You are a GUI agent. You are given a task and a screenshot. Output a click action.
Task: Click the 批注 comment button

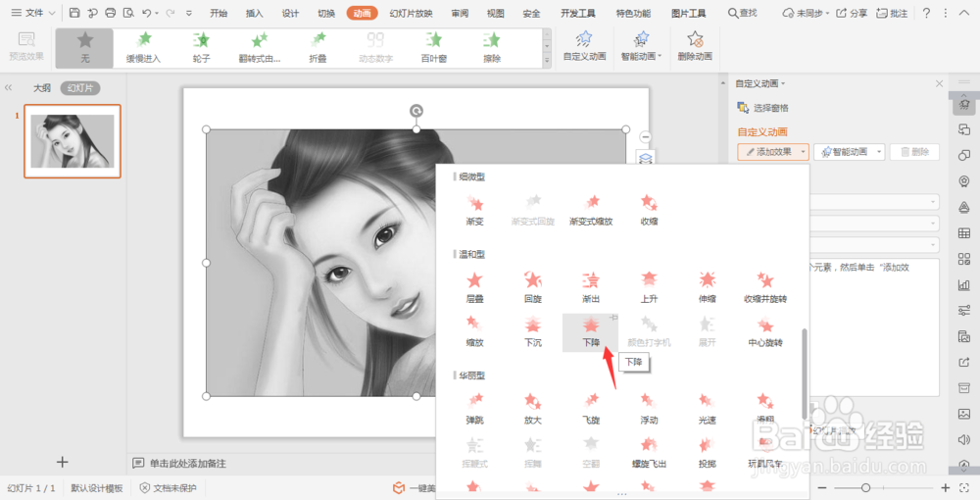pyautogui.click(x=892, y=13)
